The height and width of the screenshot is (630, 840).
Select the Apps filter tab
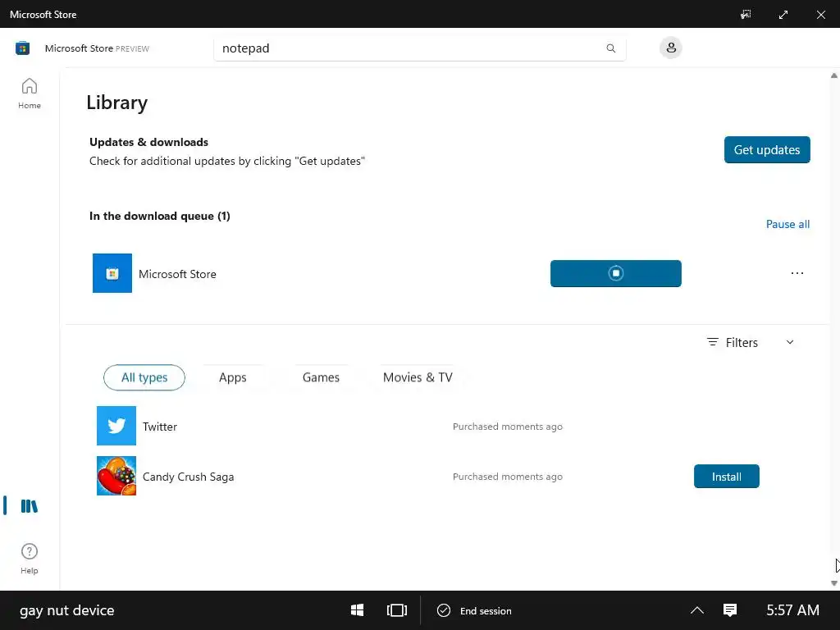[232, 377]
